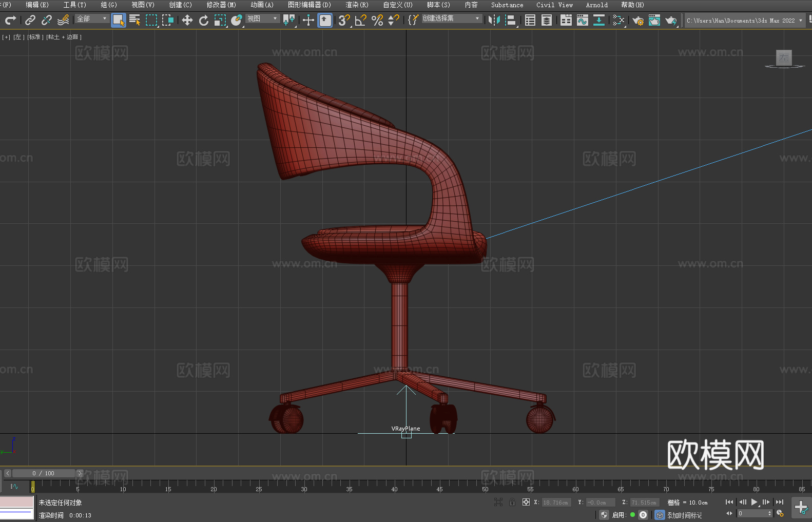Screen dimensions: 812x522
Task: Click the Align tool icon
Action: point(511,20)
